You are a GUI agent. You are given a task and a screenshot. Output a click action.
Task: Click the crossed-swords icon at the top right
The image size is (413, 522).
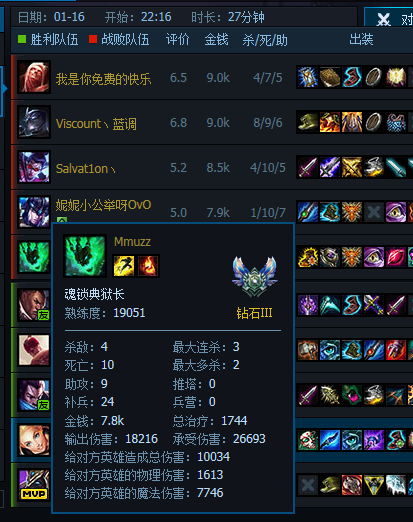point(383,20)
